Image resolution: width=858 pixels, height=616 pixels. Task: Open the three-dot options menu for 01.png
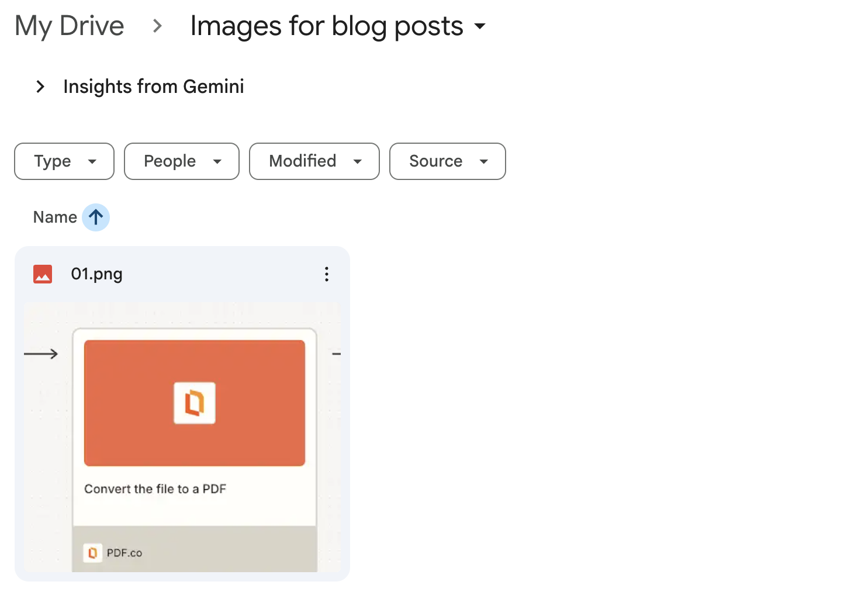pyautogui.click(x=326, y=274)
